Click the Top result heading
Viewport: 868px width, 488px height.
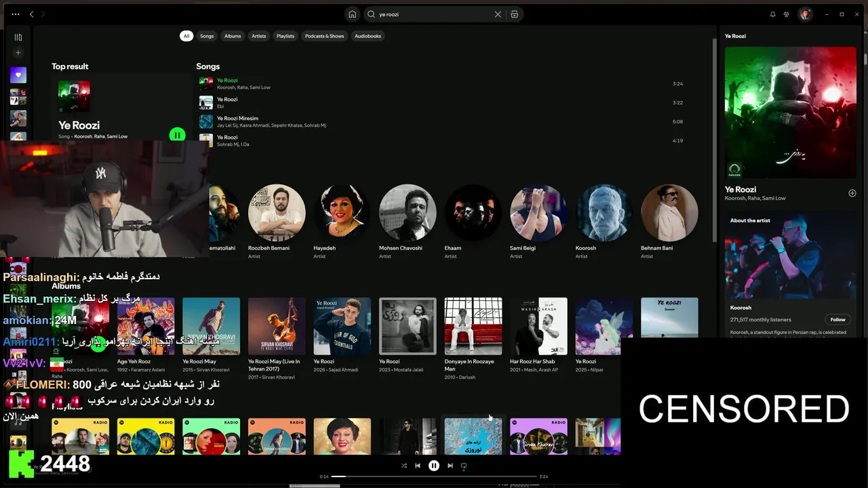[x=70, y=66]
